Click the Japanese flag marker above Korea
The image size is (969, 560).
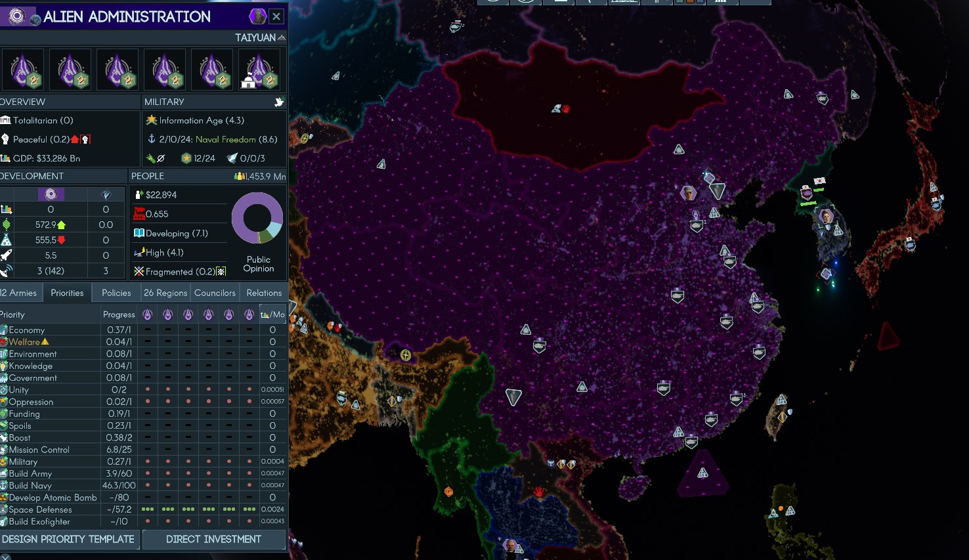[819, 181]
